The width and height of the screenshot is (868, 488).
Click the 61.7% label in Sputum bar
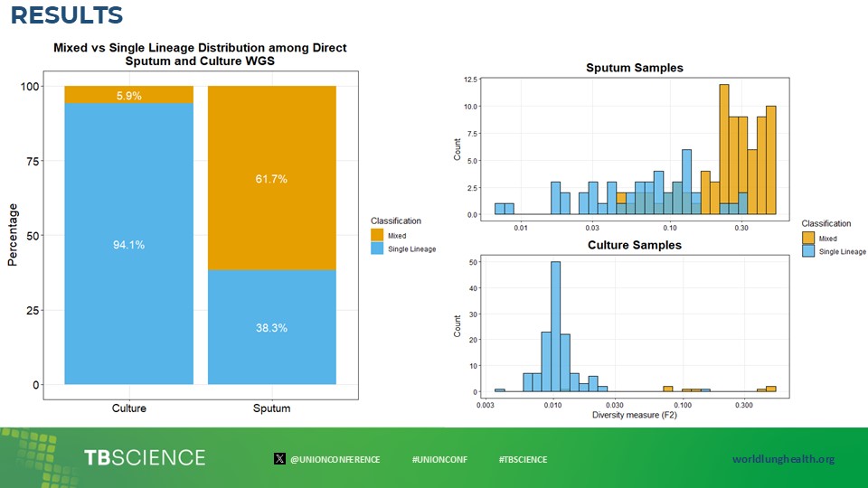tap(271, 179)
